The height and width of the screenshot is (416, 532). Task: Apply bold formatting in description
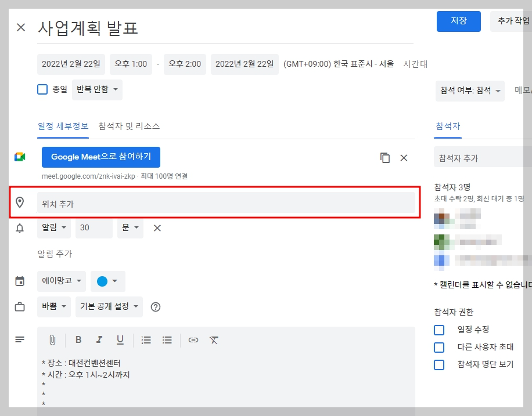coord(78,339)
